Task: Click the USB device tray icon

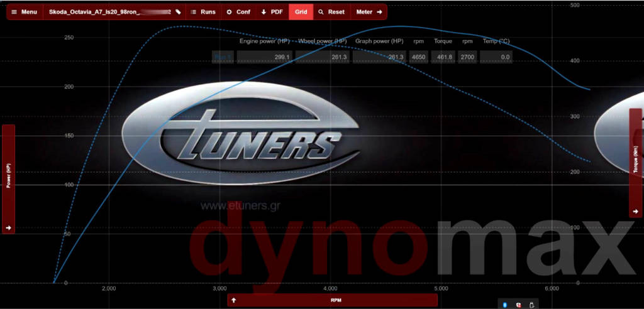Action: click(531, 305)
